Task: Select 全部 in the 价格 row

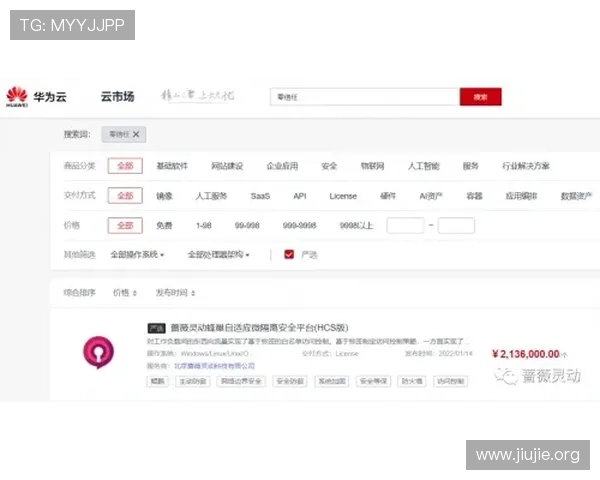Action: pyautogui.click(x=125, y=225)
